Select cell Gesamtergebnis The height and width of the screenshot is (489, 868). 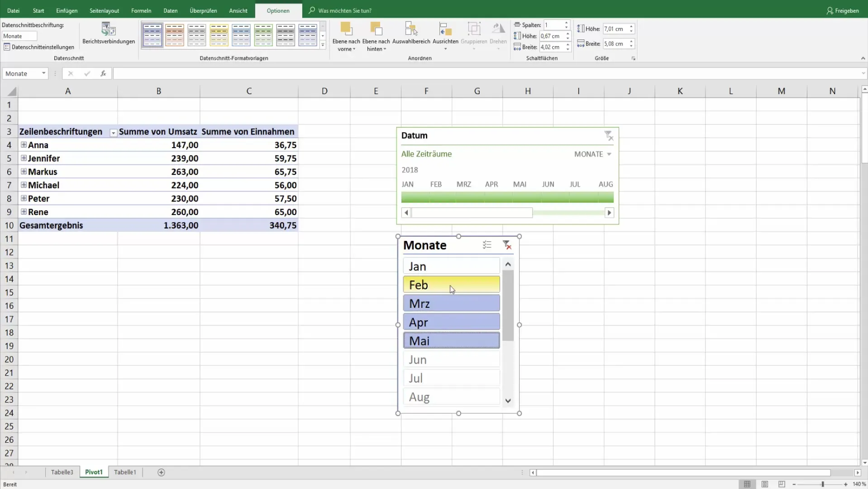coord(68,225)
